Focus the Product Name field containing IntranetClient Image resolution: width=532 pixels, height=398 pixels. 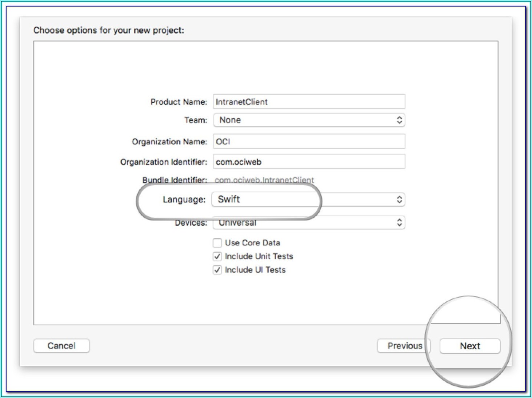tap(309, 102)
